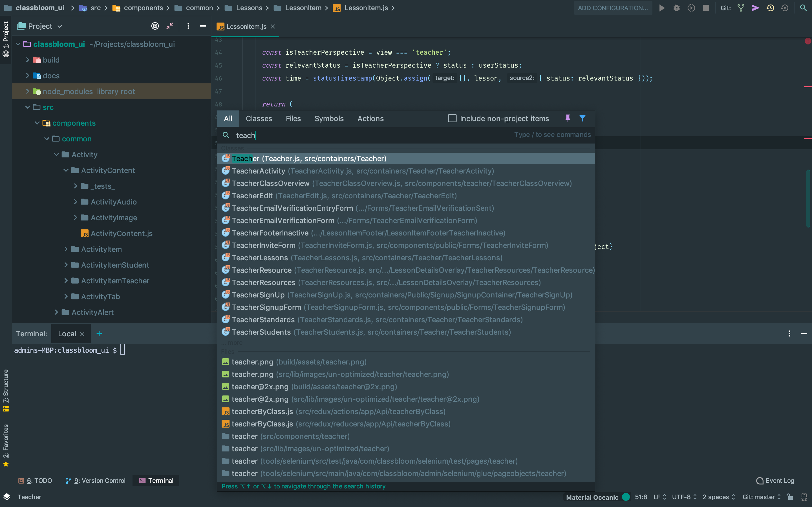Click the Search Everywhere magnifier icon top right
This screenshot has width=812, height=507.
(803, 8)
